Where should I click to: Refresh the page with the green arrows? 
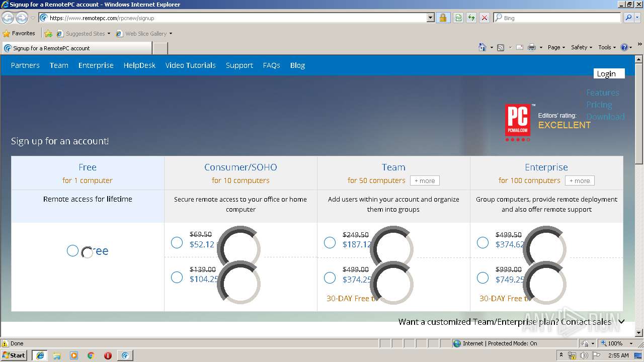click(x=471, y=18)
